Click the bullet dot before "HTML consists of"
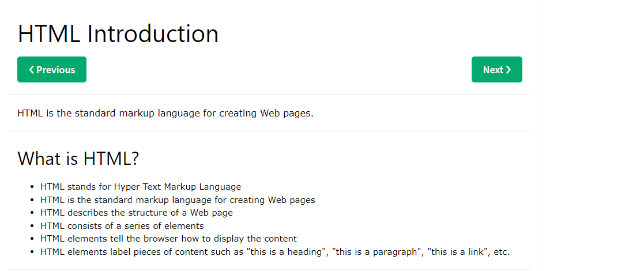 click(31, 227)
